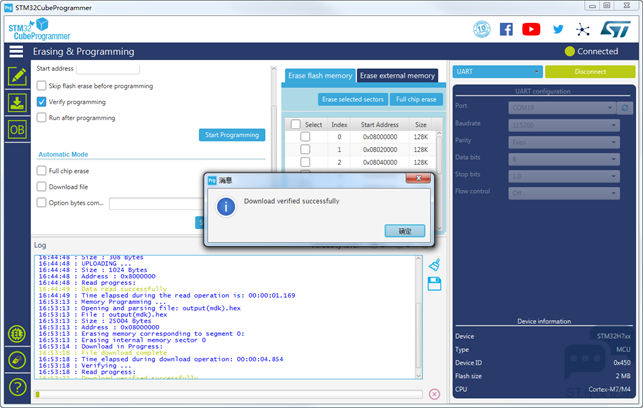Open the Stop bits dropdown
This screenshot has height=408, width=643.
point(564,176)
